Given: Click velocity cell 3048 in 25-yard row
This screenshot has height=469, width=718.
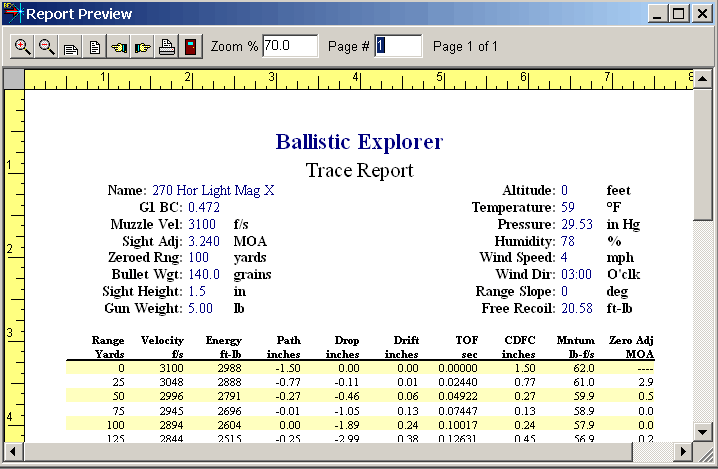Looking at the screenshot, I should [x=171, y=382].
